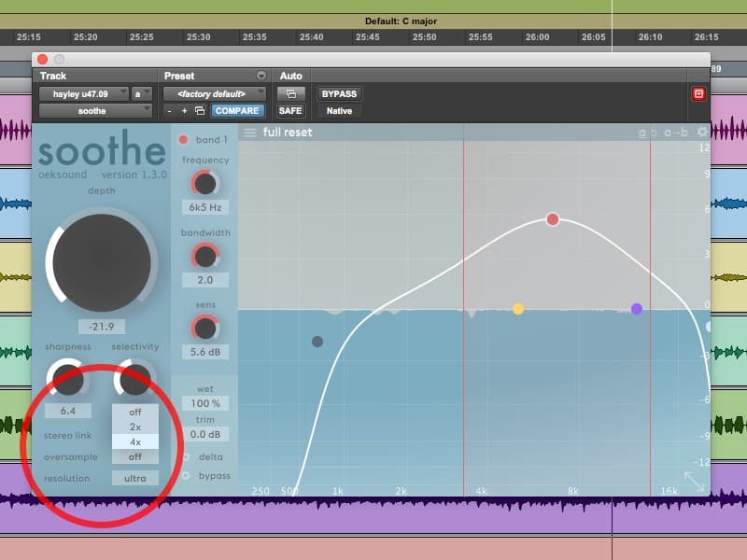Click the trim value field 0.0 dB
Viewport: 747px width, 560px height.
[x=205, y=434]
